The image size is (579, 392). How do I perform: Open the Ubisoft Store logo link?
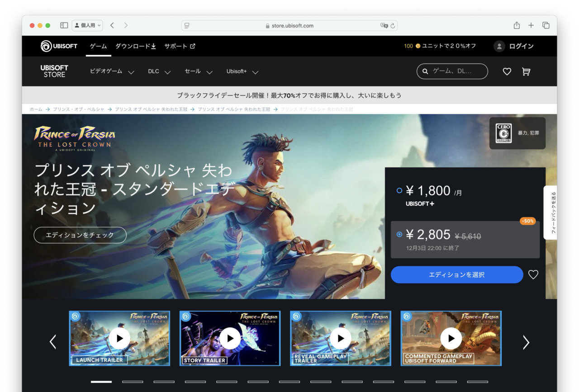pyautogui.click(x=54, y=71)
